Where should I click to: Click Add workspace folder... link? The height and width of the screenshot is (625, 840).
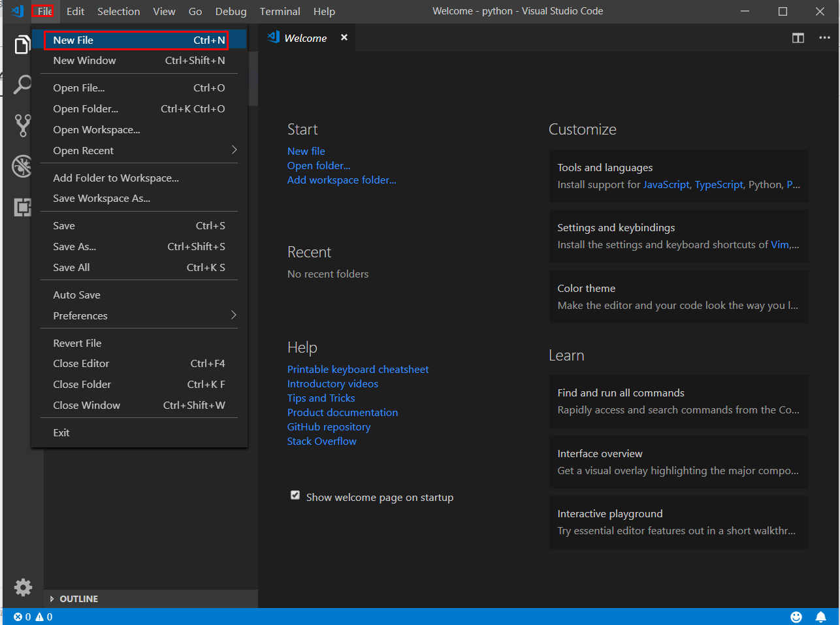pos(342,180)
